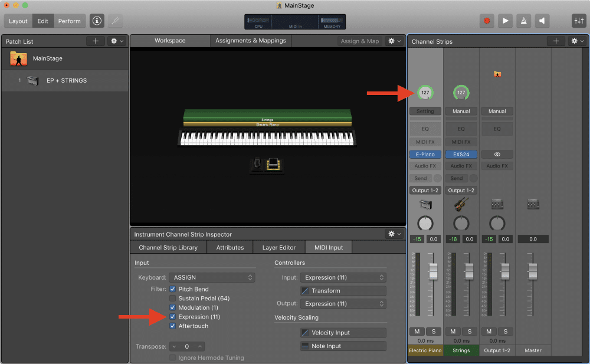Click the Electric Piano instrument icon

(425, 205)
